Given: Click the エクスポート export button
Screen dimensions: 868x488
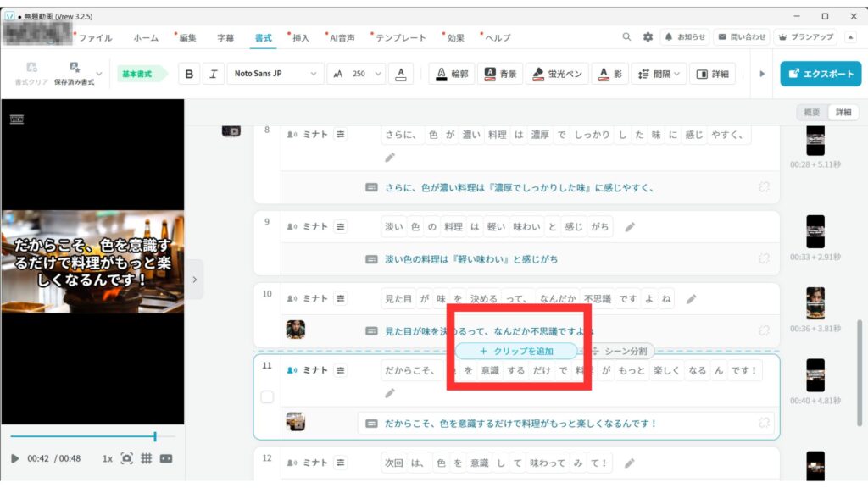Looking at the screenshot, I should pos(821,74).
